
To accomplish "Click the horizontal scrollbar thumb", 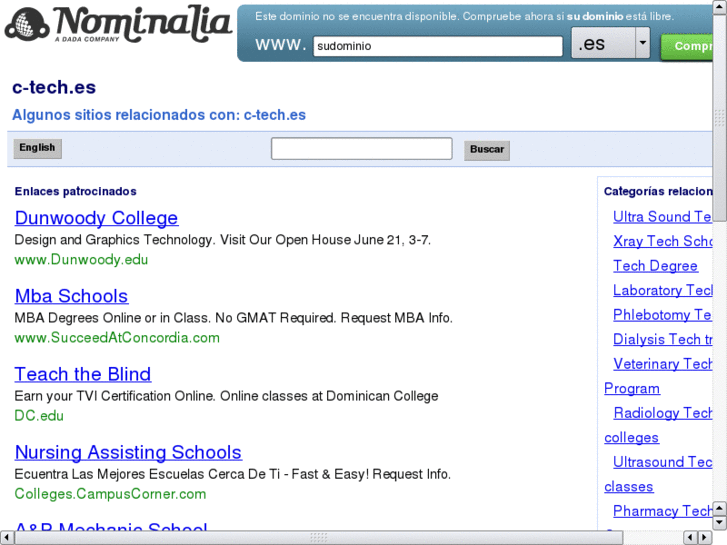I will (x=319, y=538).
